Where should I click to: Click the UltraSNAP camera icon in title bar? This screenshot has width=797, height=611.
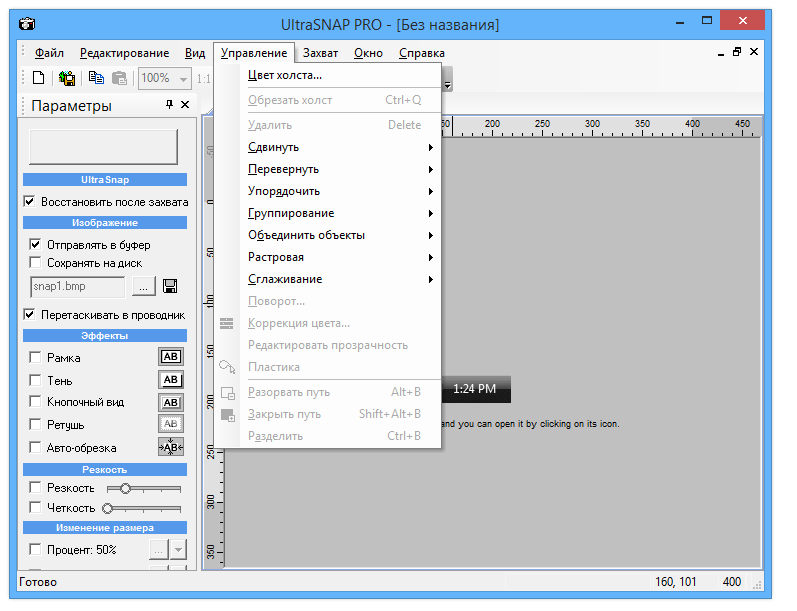[x=27, y=24]
